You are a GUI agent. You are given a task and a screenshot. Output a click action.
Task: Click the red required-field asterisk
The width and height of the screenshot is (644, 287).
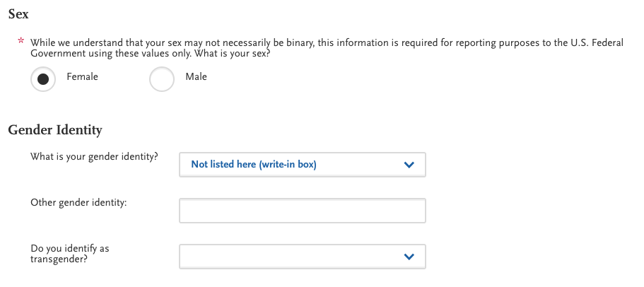pos(21,43)
